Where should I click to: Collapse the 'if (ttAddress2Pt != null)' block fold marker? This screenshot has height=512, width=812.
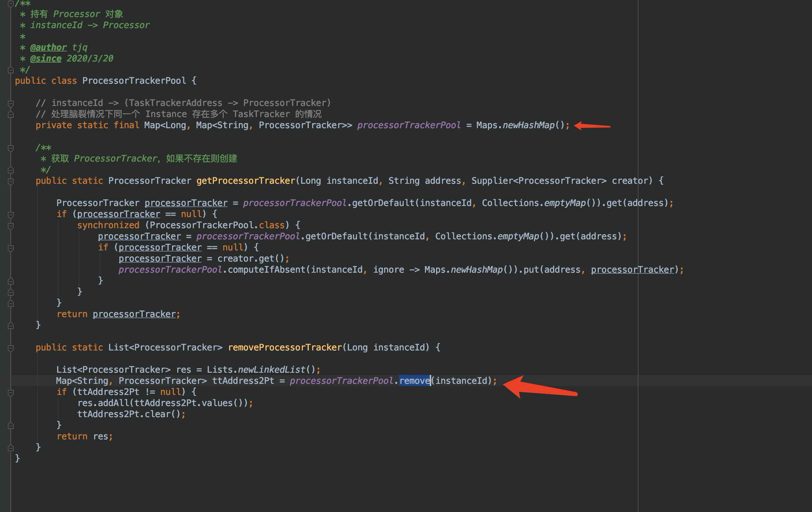coord(11,393)
